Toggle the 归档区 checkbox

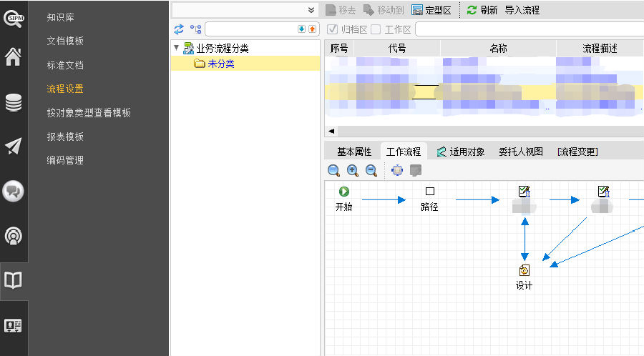(332, 29)
